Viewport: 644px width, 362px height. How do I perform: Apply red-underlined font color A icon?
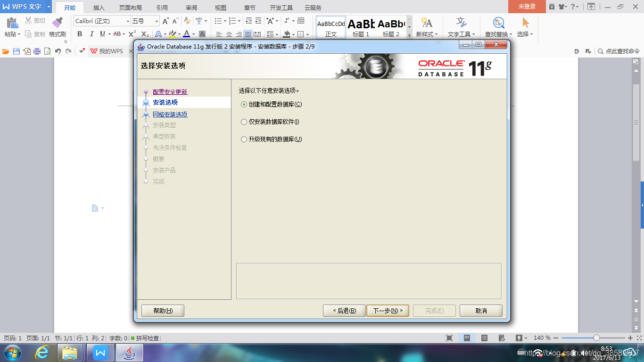click(x=187, y=34)
